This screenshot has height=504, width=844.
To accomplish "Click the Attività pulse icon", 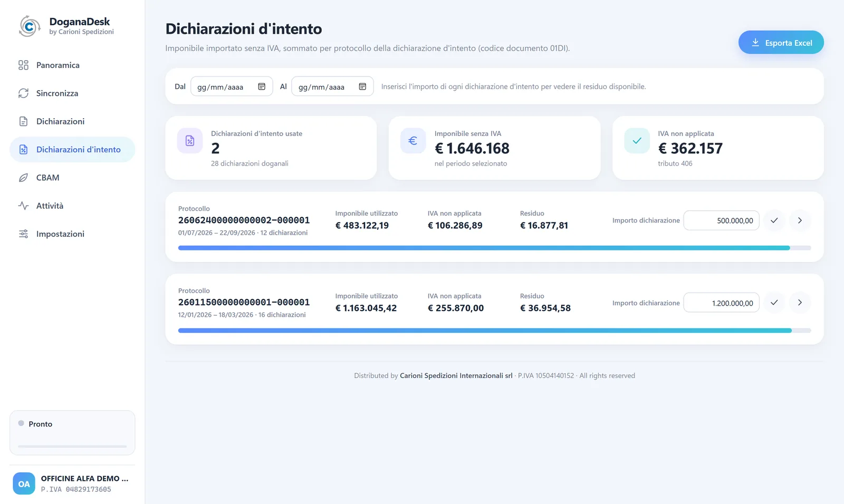I will coord(23,206).
